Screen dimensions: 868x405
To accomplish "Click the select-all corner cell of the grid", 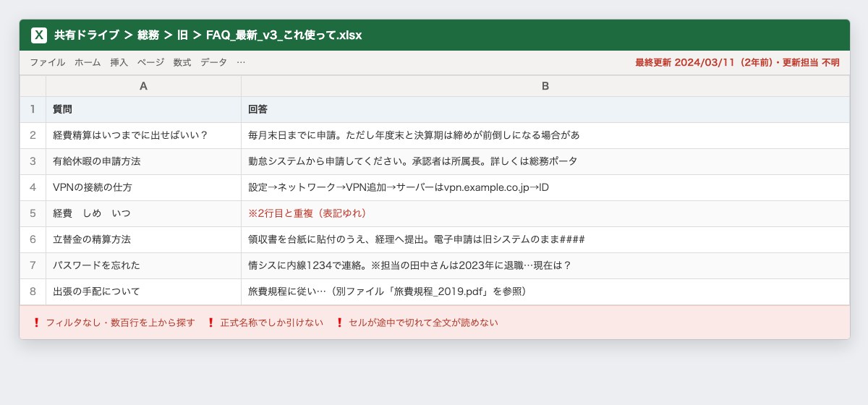I will 33,86.
